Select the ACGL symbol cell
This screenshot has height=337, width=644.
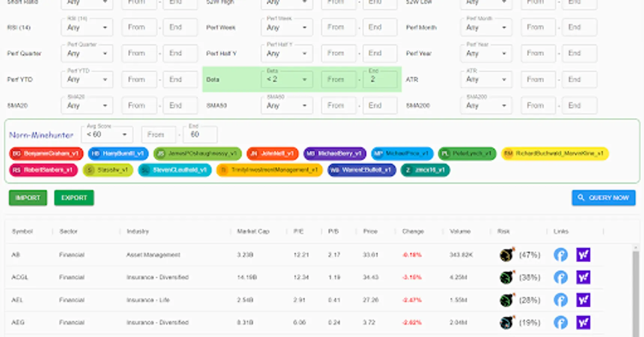click(20, 277)
